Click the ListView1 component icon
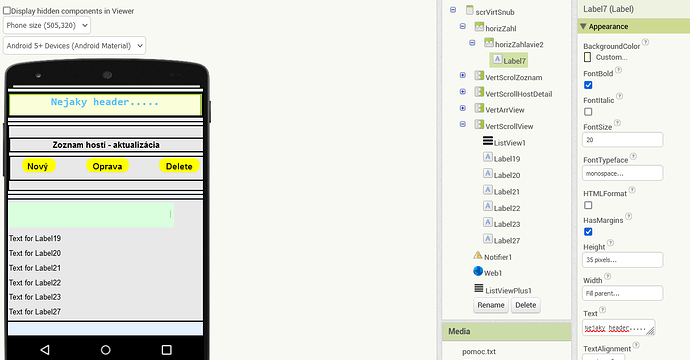This screenshot has width=690, height=360. (488, 141)
